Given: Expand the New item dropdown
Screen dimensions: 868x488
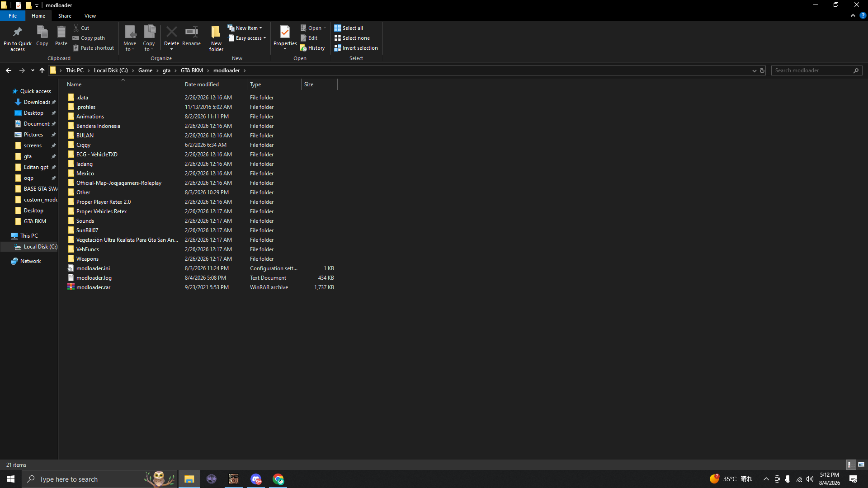Looking at the screenshot, I should (x=245, y=28).
